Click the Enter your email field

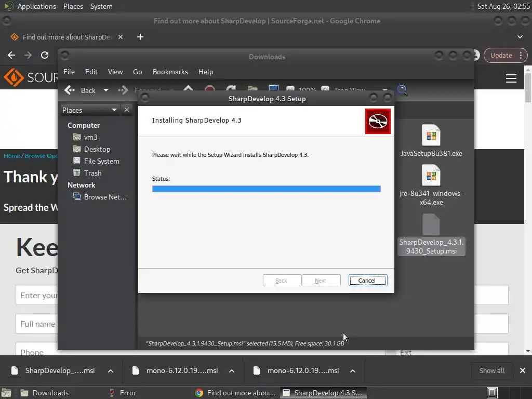(37, 295)
